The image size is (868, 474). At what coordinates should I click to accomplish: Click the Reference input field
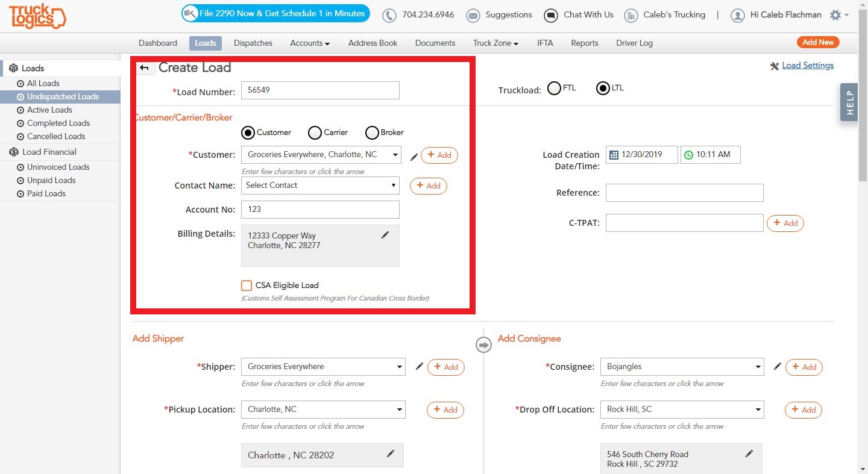click(685, 193)
